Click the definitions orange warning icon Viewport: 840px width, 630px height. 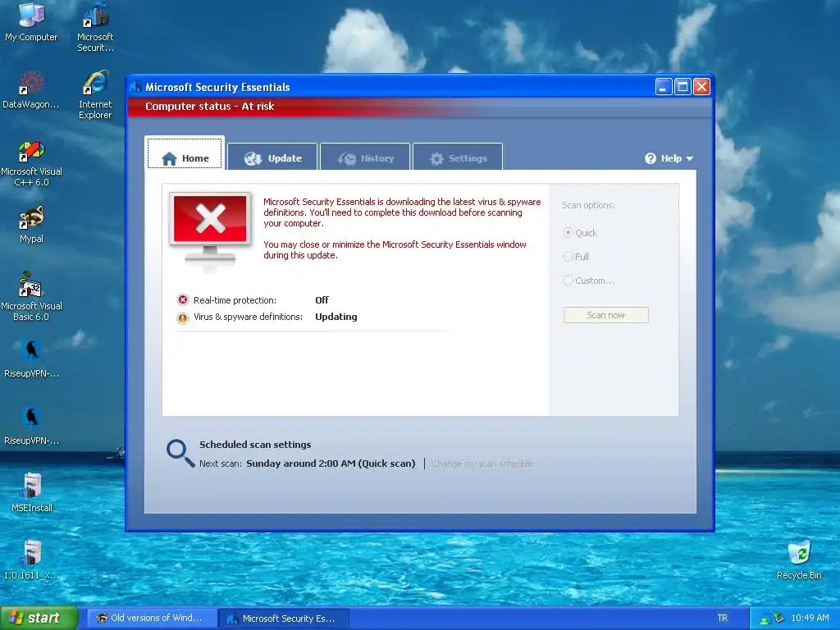coord(183,317)
